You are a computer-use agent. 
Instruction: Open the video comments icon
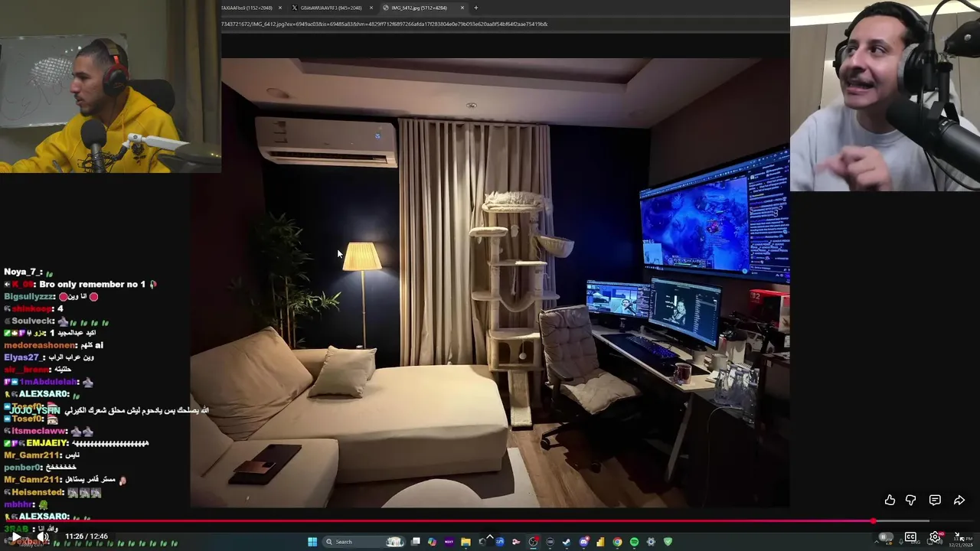[x=935, y=500]
